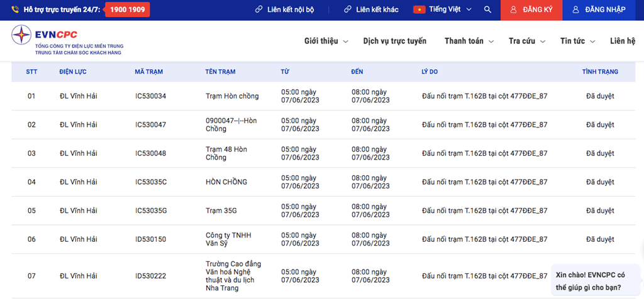Go to the Liên hệ page
This screenshot has width=644, height=299.
coord(622,41)
